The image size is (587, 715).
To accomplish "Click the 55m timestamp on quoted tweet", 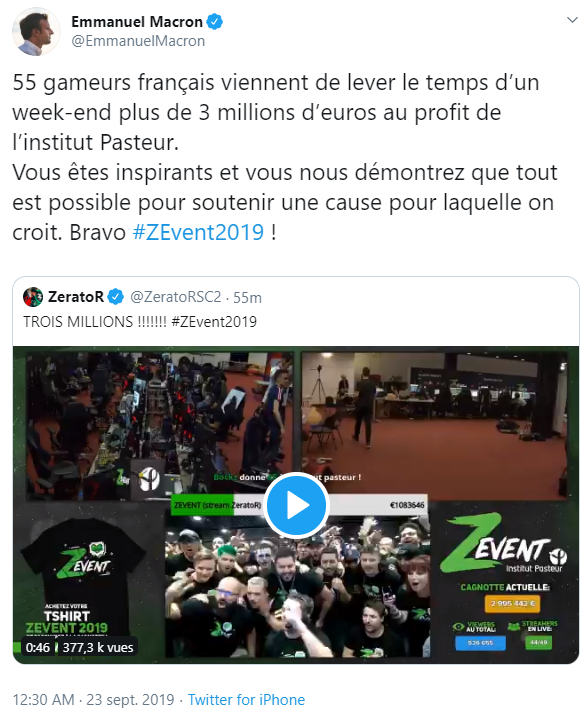I will pos(247,298).
